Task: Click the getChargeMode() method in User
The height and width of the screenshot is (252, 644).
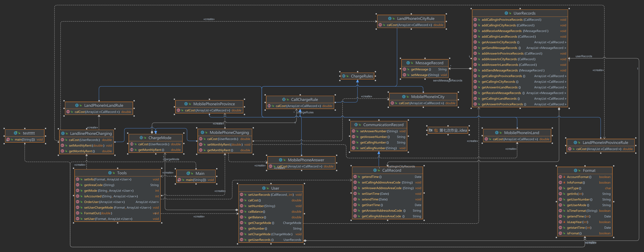Action: (x=261, y=223)
